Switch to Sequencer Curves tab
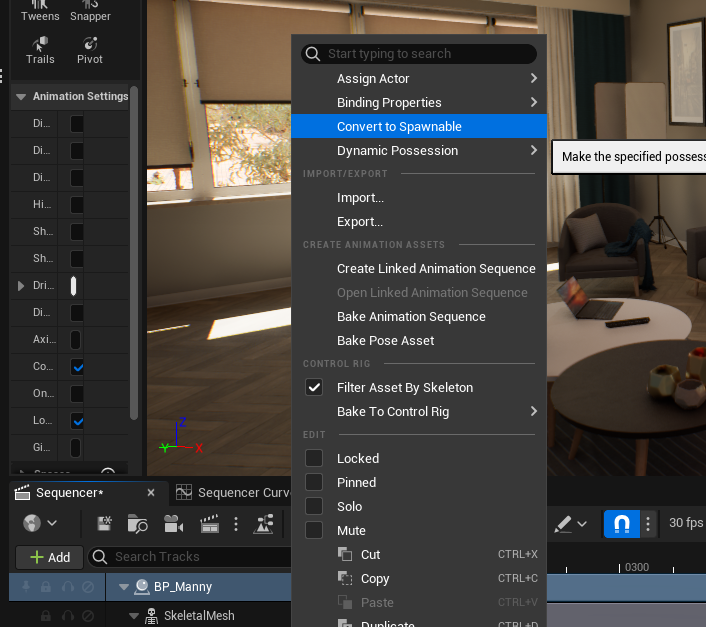 coord(234,493)
